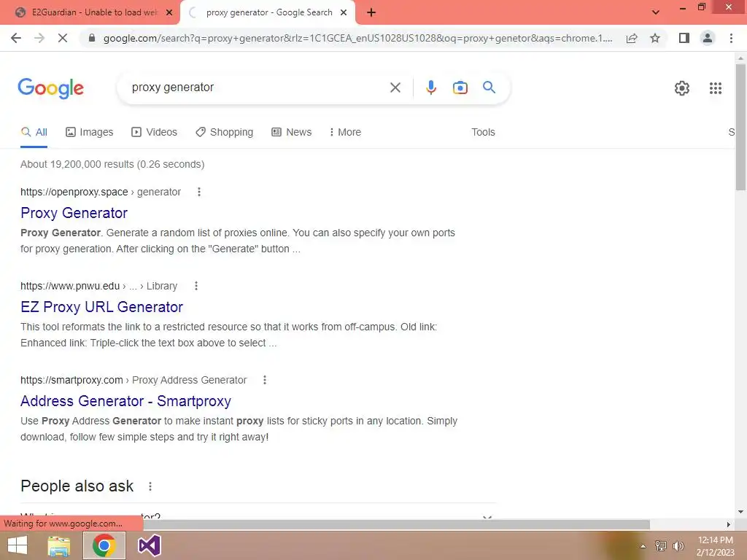Viewport: 747px width, 560px height.
Task: Open search Tools options
Action: point(483,132)
